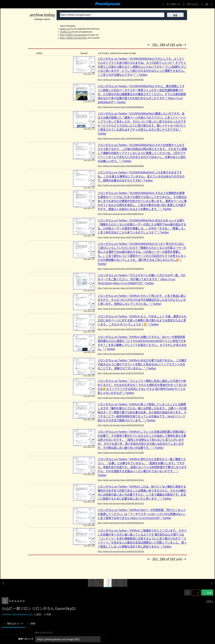Open tweet link starting Skyベータ利用許諾「知りたくない人

(x=142, y=514)
